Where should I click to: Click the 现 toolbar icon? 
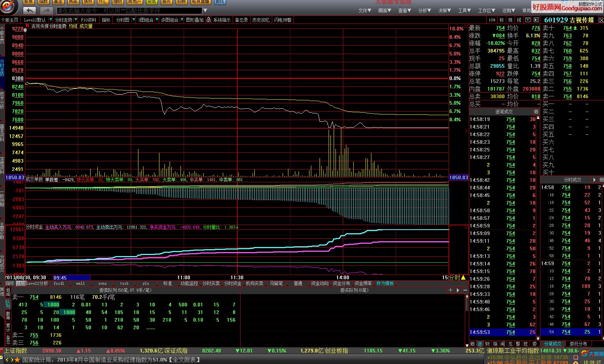pos(510,20)
